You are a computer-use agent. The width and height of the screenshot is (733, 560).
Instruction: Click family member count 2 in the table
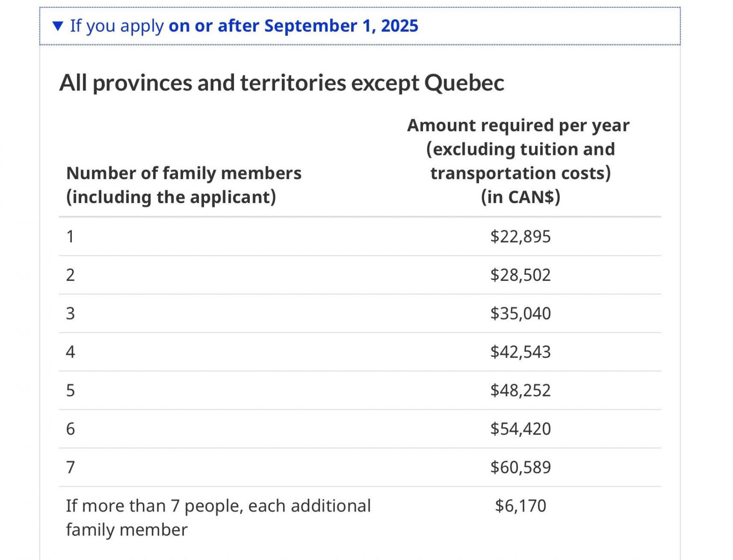point(70,275)
